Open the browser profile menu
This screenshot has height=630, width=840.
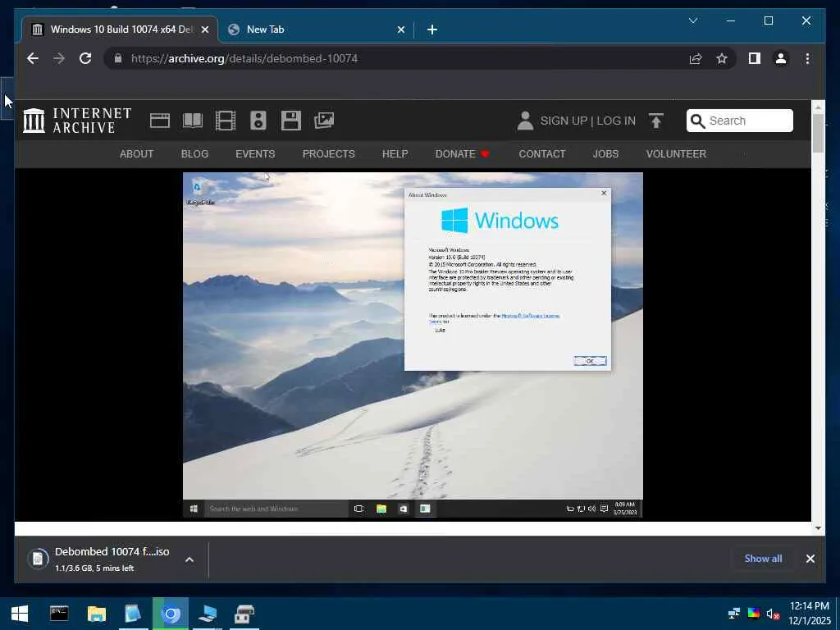781,58
